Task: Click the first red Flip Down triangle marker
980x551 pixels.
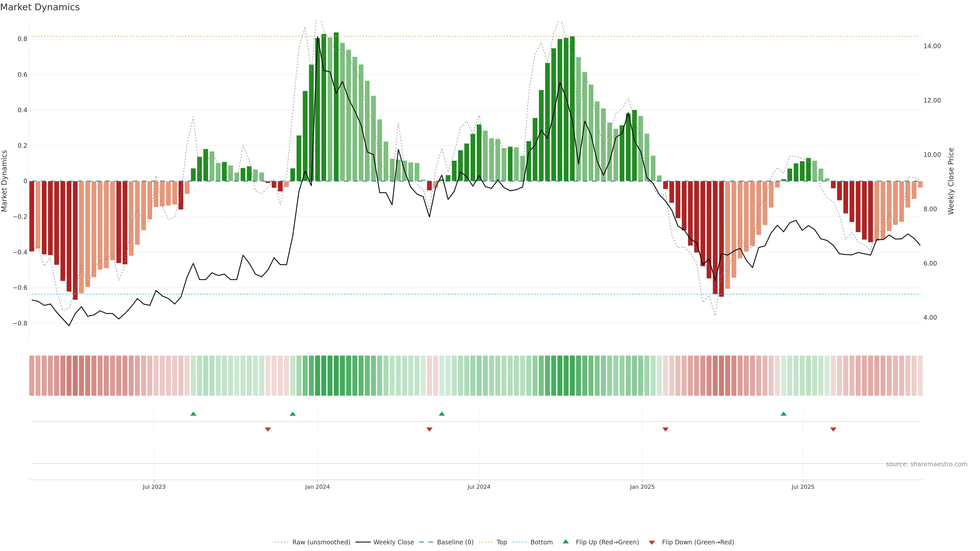Action: 268,429
